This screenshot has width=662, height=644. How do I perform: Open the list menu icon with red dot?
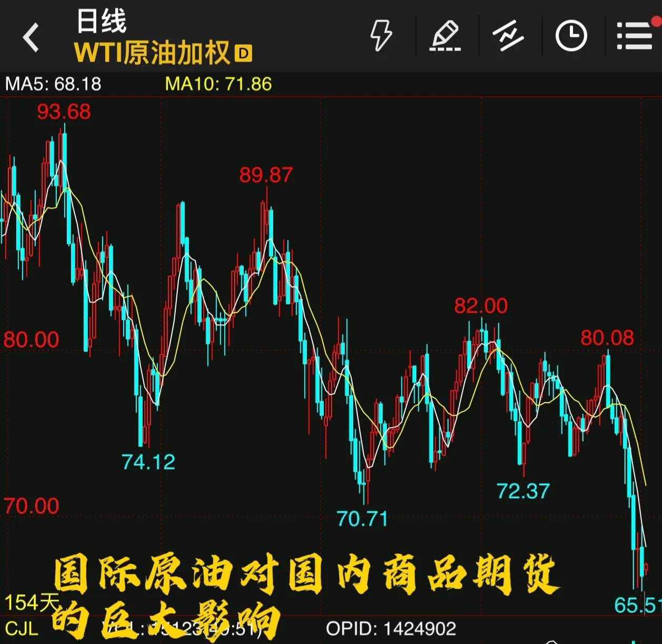click(635, 36)
